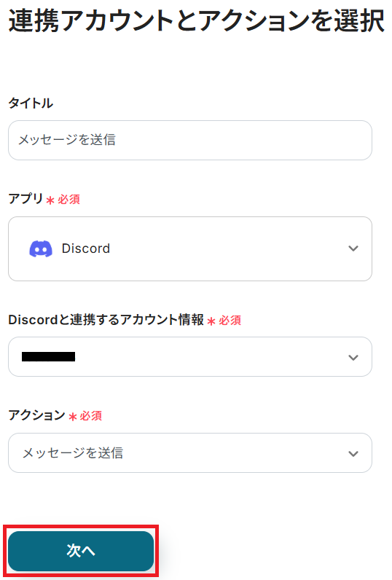Viewport: 392px width, 580px height.
Task: Click the アプリ field label
Action: coord(26,199)
